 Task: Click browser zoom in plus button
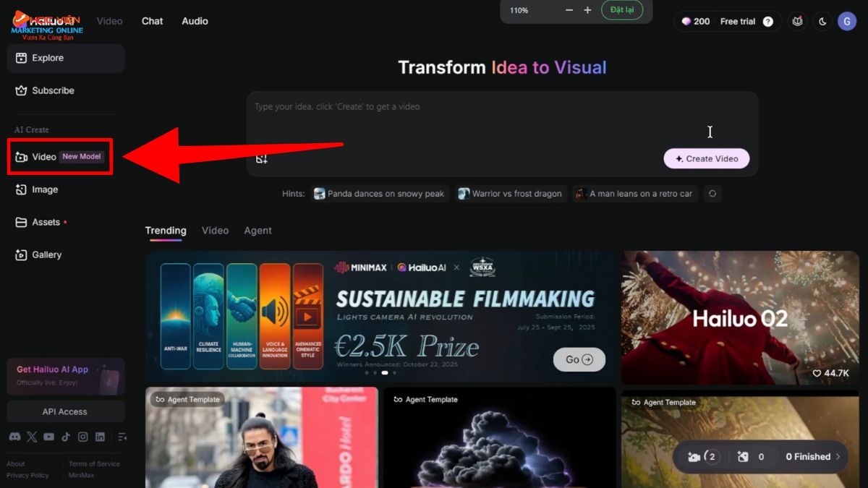click(587, 10)
